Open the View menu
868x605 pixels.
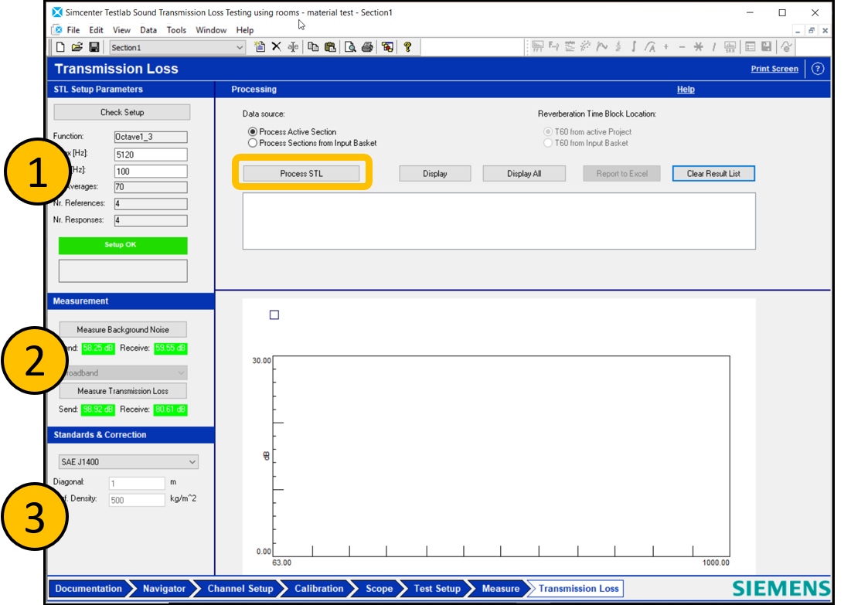coord(121,30)
